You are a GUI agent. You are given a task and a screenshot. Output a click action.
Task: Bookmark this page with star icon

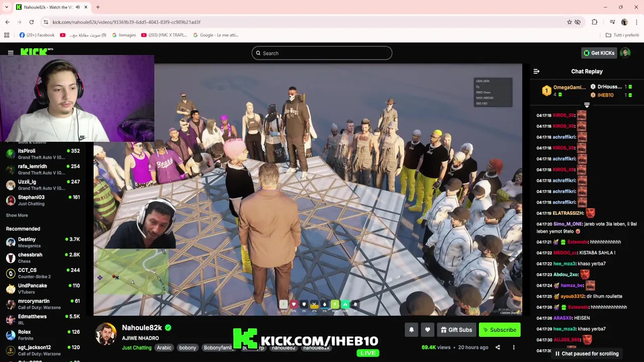click(569, 22)
